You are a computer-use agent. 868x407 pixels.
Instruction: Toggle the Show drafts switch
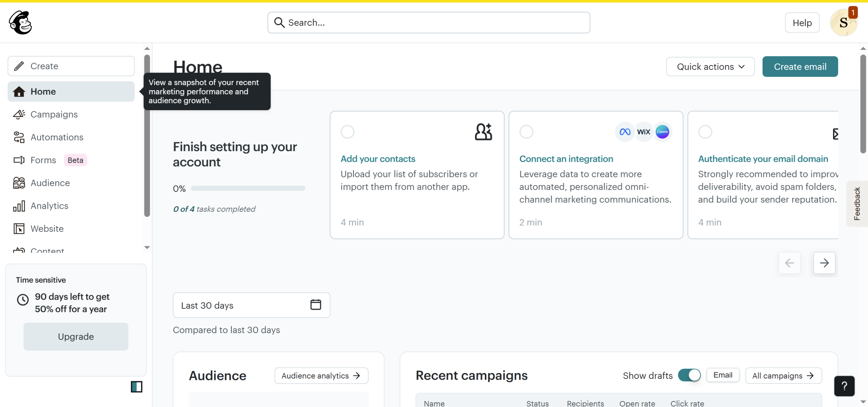point(689,375)
